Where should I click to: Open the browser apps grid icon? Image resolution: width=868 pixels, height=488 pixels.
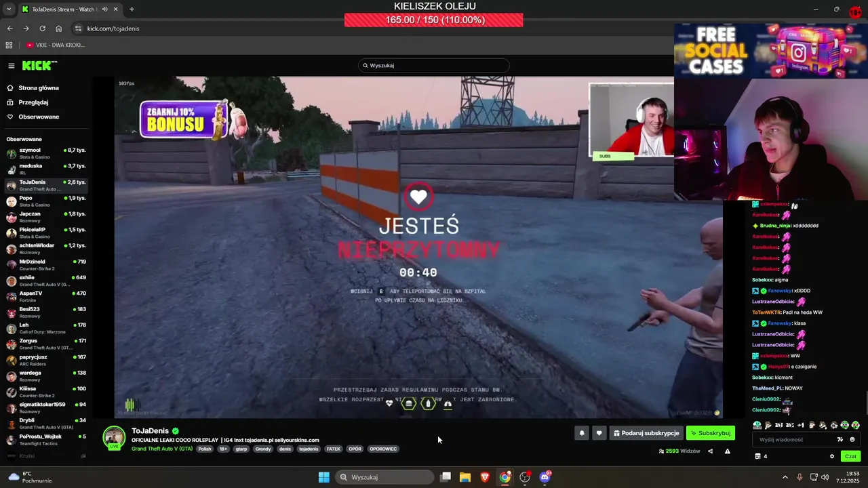[9, 45]
